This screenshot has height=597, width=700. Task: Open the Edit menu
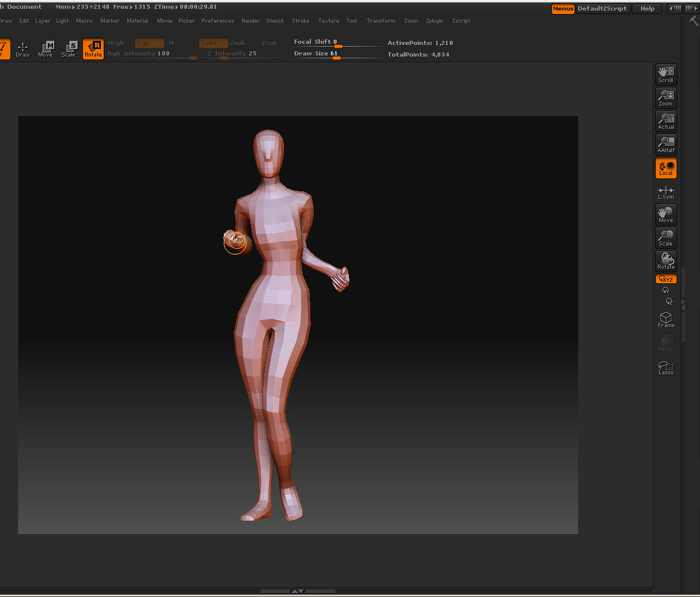[x=24, y=21]
